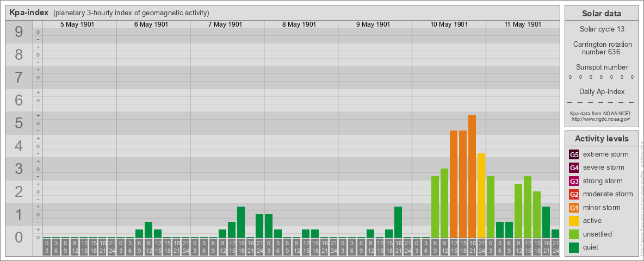Click the 8 May 0–3 green bar
Viewport: 644px width, 261px height.
pos(269,226)
